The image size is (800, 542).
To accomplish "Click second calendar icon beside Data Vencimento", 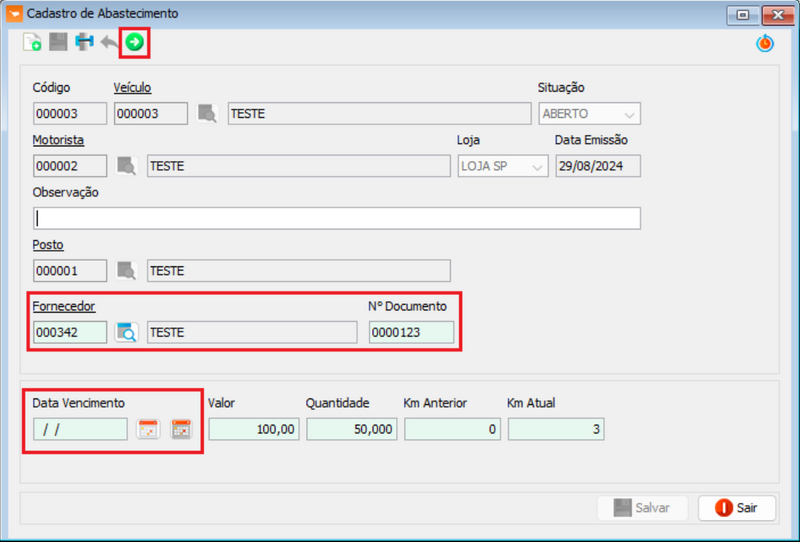I will tap(181, 430).
